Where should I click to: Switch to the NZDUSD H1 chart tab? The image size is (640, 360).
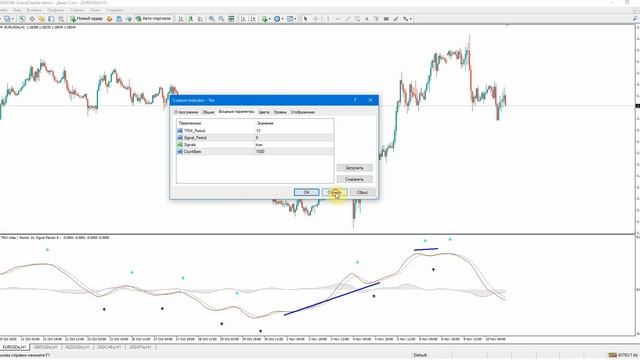[77, 347]
